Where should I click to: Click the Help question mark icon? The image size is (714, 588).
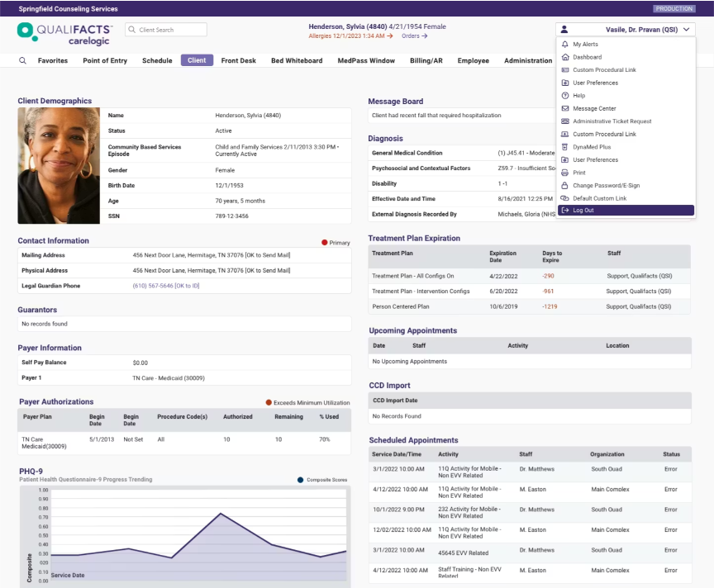564,96
